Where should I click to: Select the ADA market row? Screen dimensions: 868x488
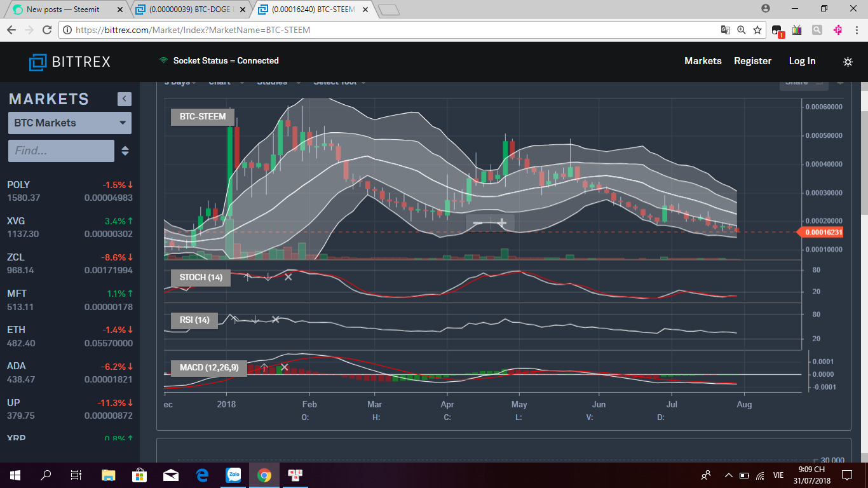(x=70, y=372)
